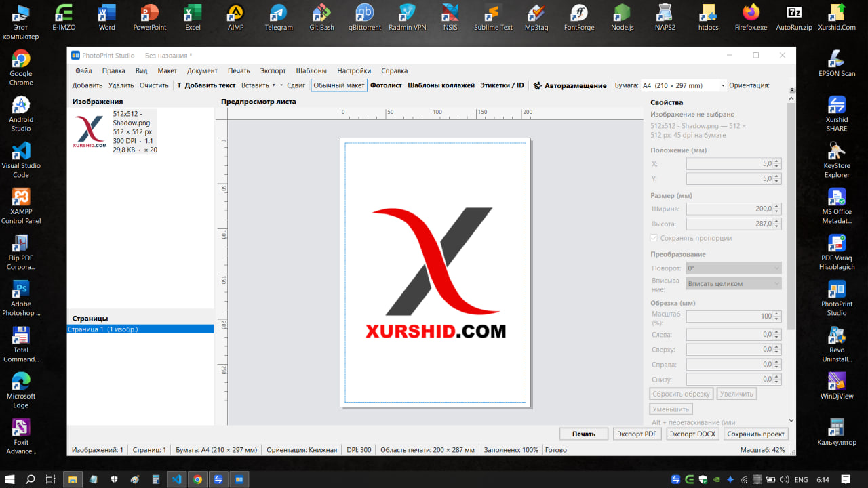Open NAPS2 scanner icon

click(x=665, y=17)
